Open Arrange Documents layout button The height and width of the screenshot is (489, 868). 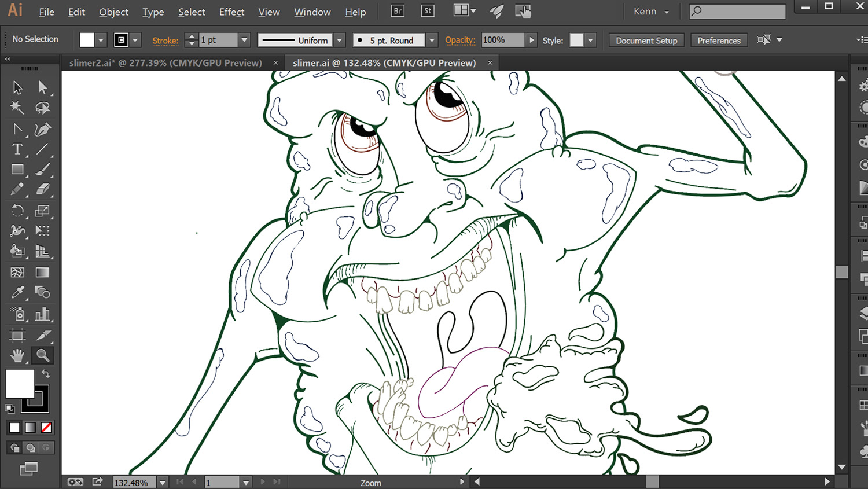click(x=465, y=11)
